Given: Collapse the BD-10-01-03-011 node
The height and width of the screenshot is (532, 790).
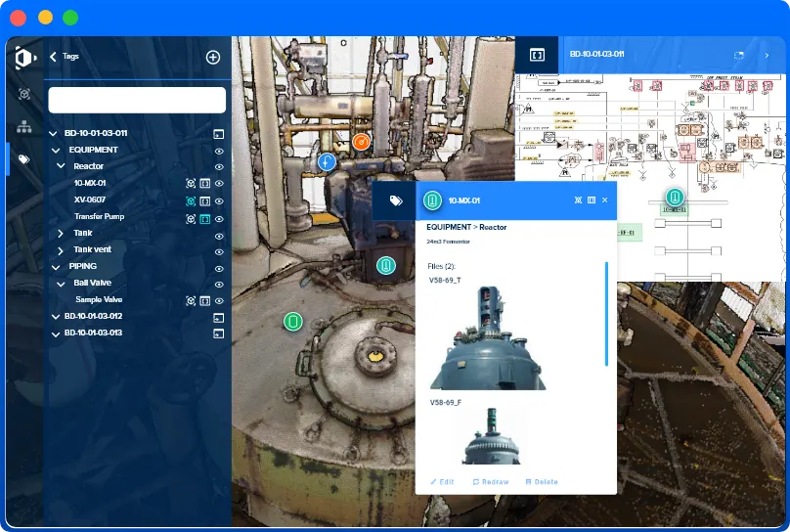Looking at the screenshot, I should click(x=53, y=134).
